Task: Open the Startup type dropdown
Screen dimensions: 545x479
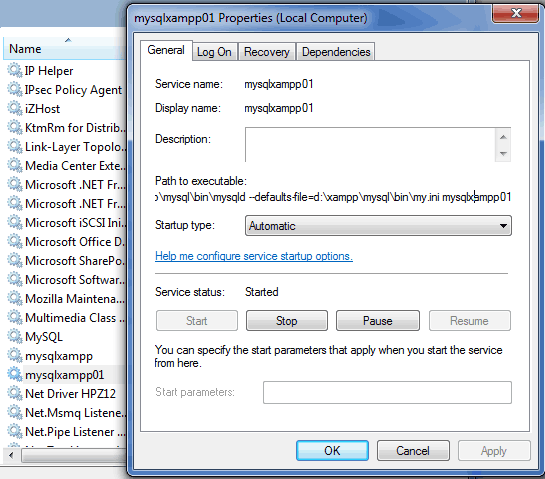Action: [x=378, y=226]
